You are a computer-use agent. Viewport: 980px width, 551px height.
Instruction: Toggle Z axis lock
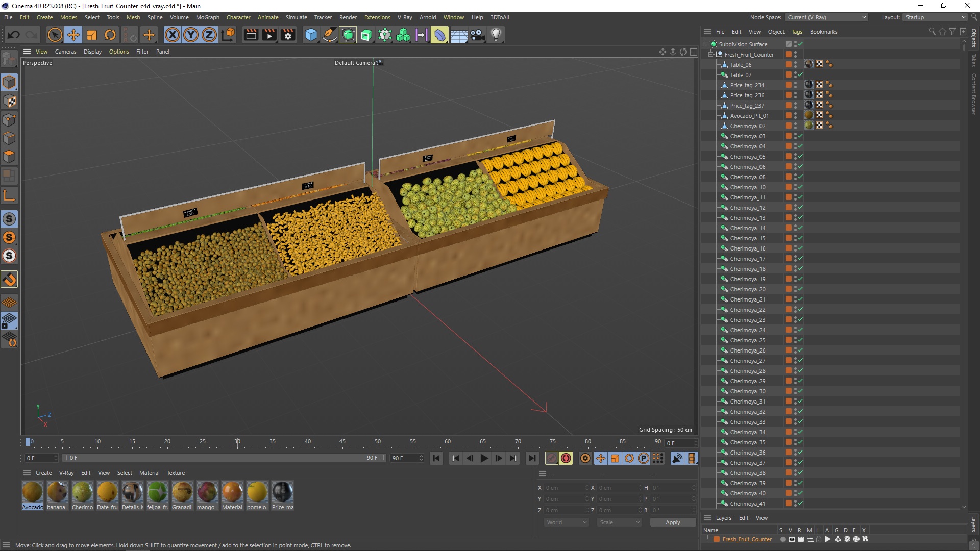pos(209,35)
